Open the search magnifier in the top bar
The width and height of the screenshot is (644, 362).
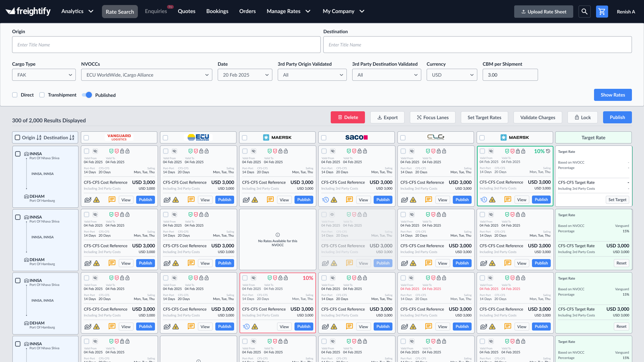(585, 11)
